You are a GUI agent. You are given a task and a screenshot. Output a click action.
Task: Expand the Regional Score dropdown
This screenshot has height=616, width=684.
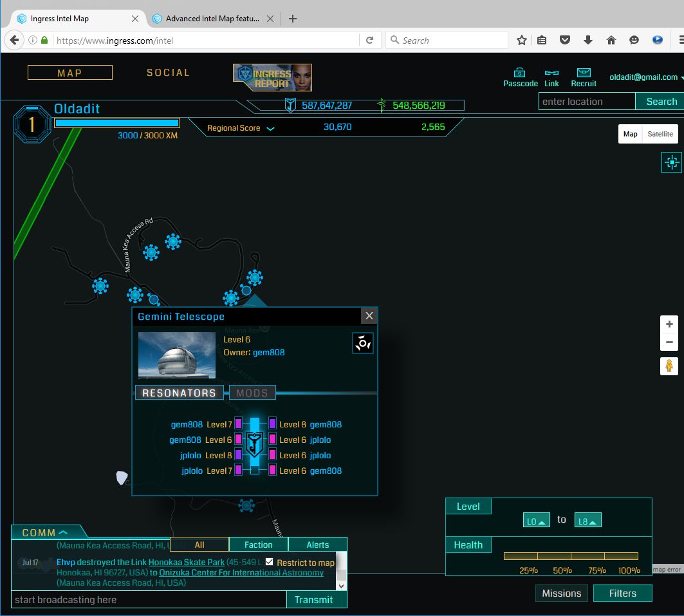point(270,128)
